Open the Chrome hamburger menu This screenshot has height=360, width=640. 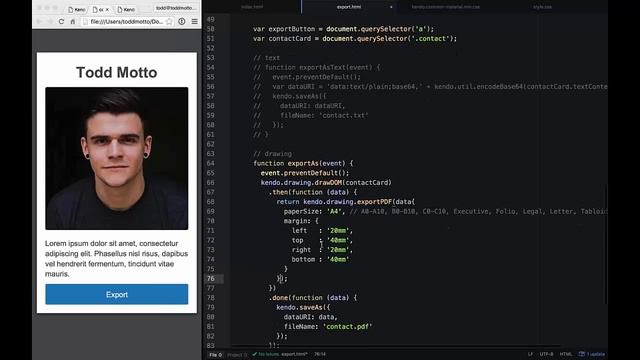[195, 22]
